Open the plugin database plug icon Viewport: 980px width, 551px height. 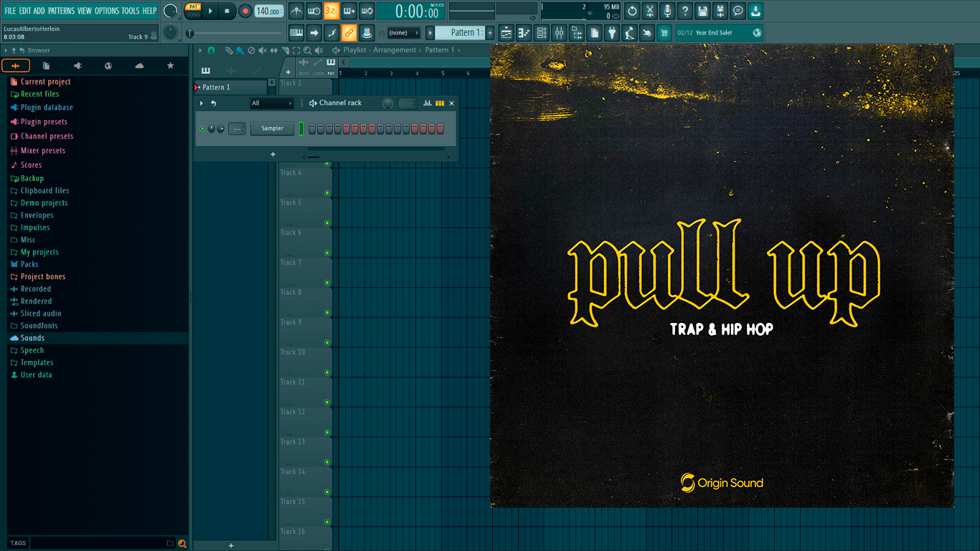[x=612, y=32]
